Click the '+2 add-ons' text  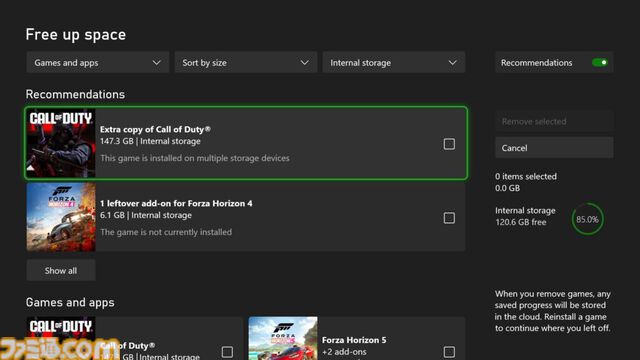point(344,352)
